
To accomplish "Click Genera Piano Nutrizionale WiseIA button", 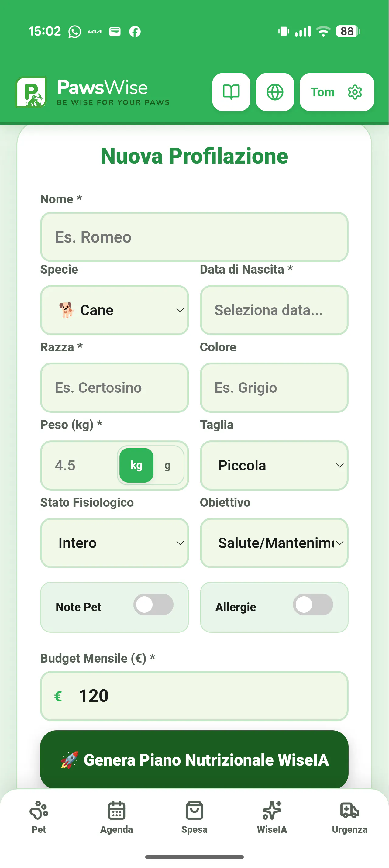I will 194,760.
